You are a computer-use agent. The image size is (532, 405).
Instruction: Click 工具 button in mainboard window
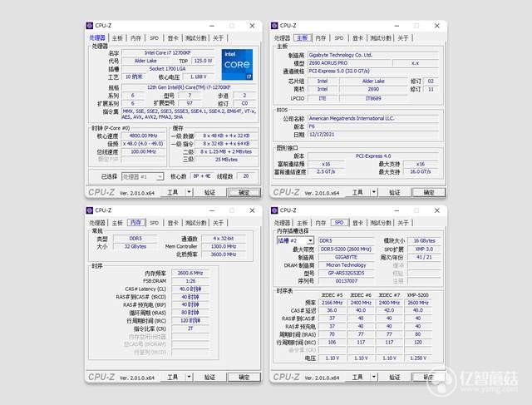click(357, 192)
